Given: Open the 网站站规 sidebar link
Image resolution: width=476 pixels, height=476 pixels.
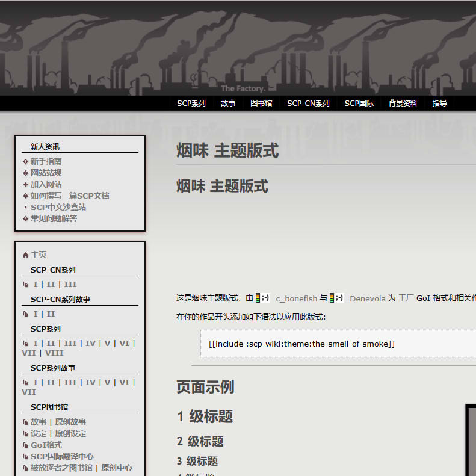Looking at the screenshot, I should pos(46,173).
